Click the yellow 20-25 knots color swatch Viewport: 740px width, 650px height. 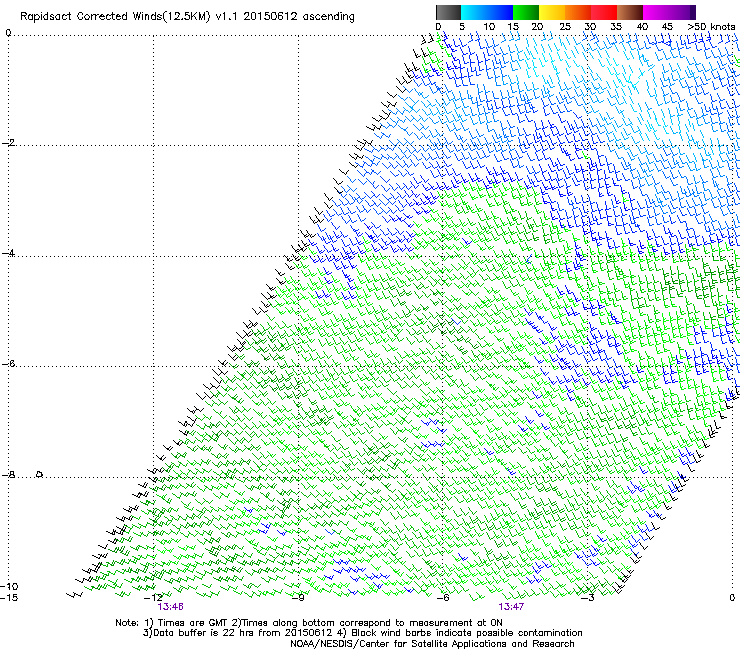552,12
